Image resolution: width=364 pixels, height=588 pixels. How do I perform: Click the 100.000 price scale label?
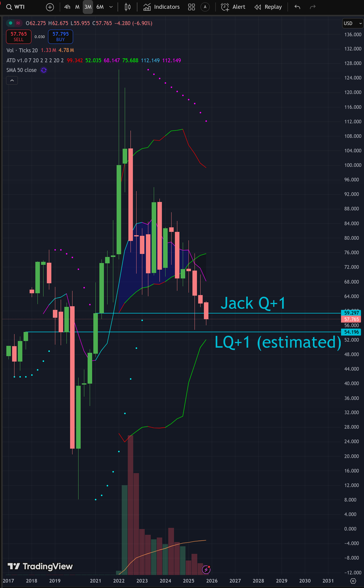tap(352, 165)
